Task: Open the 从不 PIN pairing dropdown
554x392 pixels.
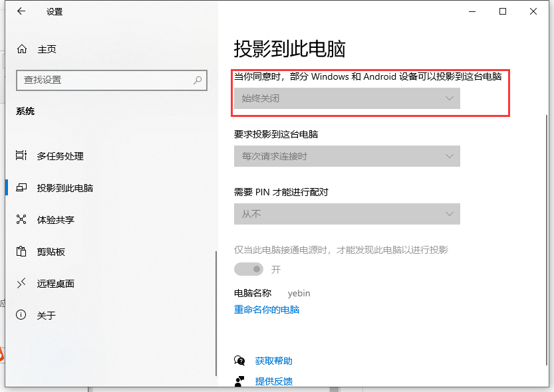Action: [346, 214]
